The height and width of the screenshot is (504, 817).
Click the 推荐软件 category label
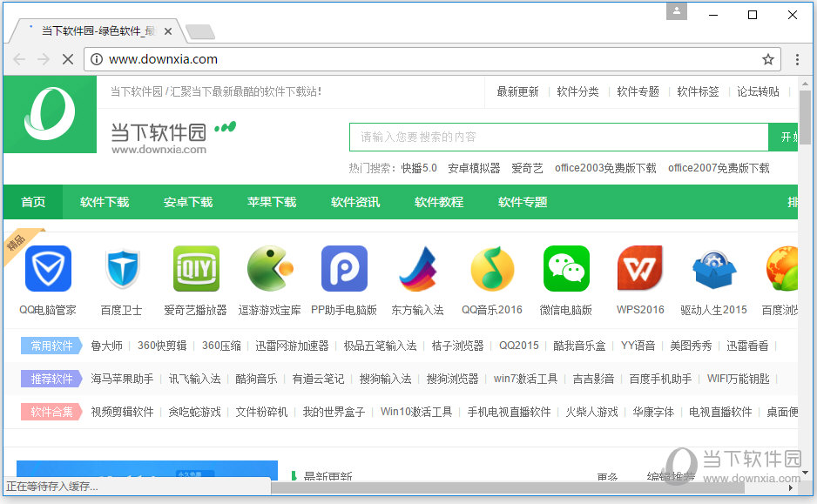point(51,379)
